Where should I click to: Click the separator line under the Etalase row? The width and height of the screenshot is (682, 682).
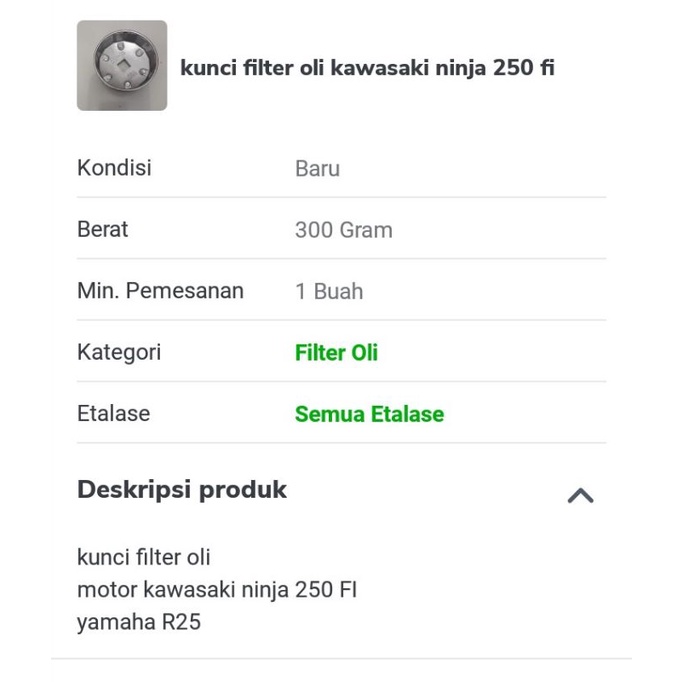click(341, 443)
